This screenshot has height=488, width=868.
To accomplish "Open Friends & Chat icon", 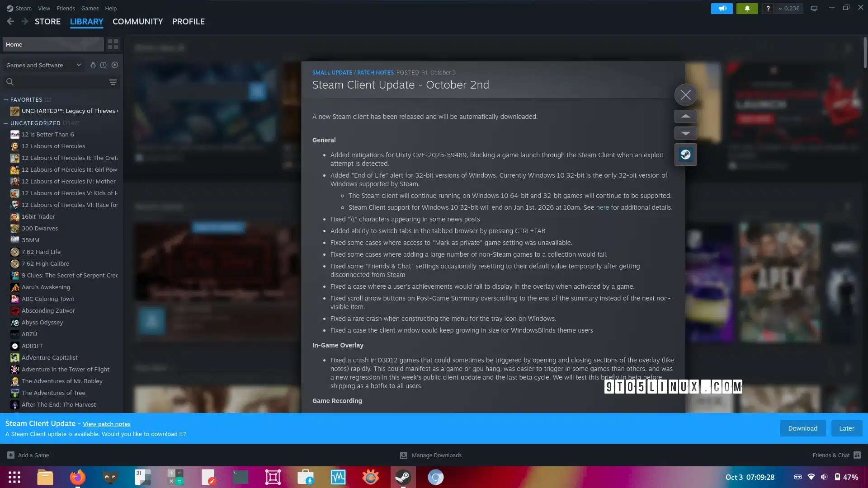I will [x=857, y=455].
